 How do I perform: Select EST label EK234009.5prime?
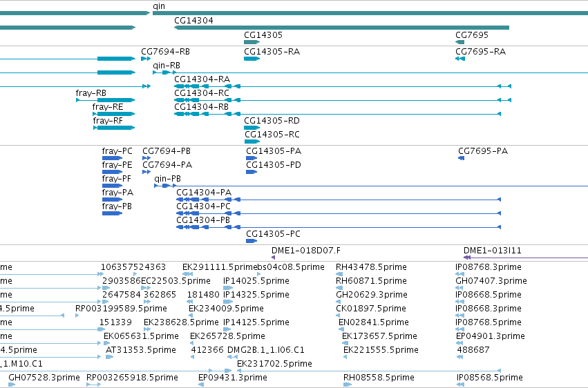coord(226,309)
